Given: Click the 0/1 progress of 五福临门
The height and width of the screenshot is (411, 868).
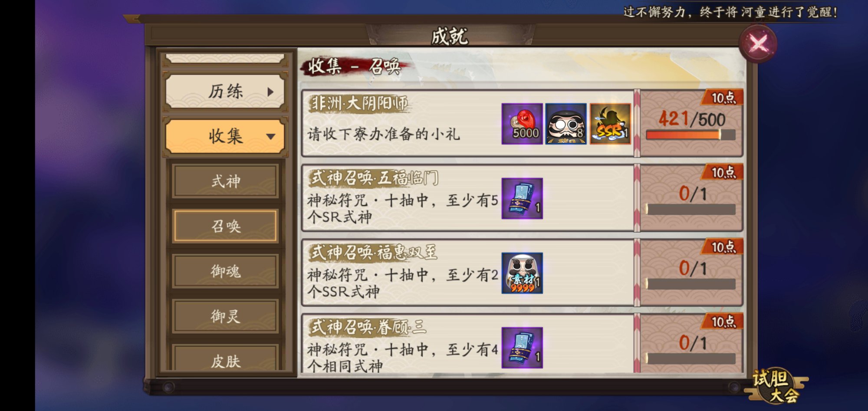Looking at the screenshot, I should [x=693, y=194].
